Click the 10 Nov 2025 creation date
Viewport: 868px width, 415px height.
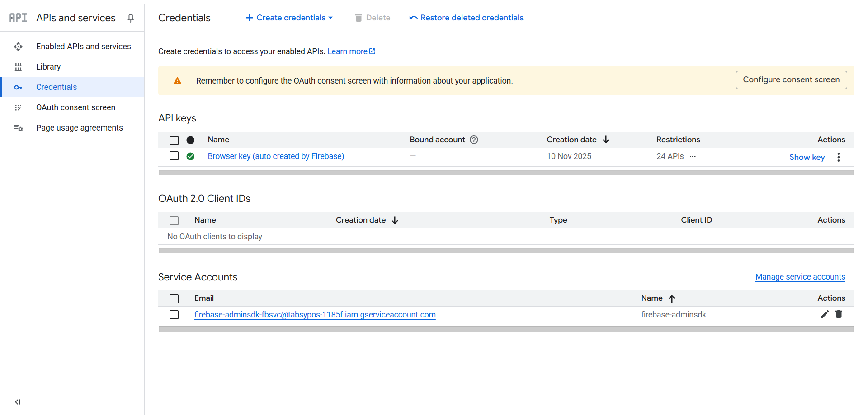pos(569,156)
